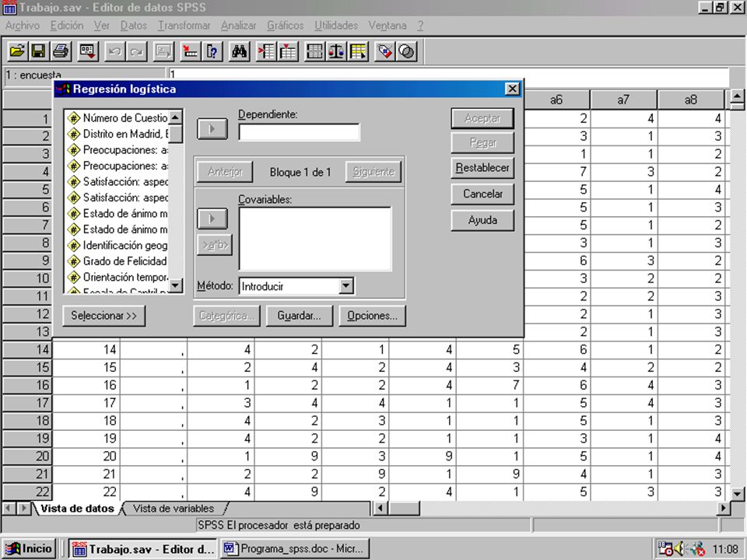The width and height of the screenshot is (747, 560).
Task: Open the Dialog Recall toolbar icon
Action: click(88, 51)
